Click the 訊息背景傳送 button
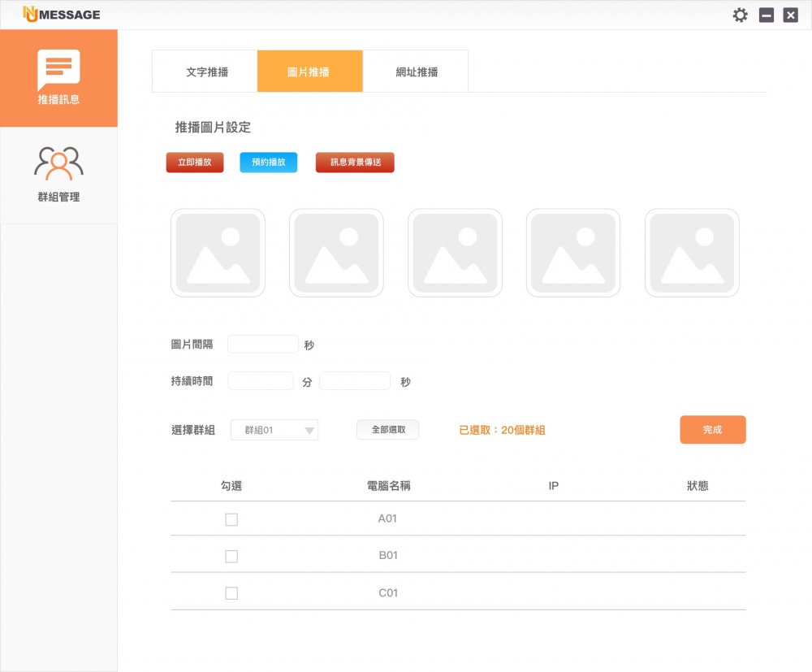The image size is (812, 672). [x=355, y=163]
